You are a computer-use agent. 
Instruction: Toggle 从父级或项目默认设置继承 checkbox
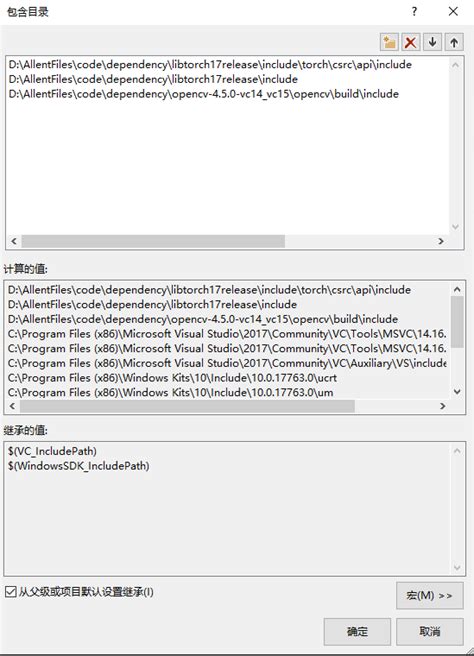click(x=10, y=592)
